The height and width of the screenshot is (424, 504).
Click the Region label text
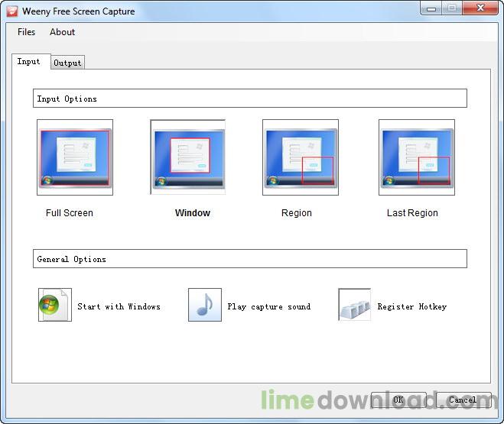[x=297, y=213]
